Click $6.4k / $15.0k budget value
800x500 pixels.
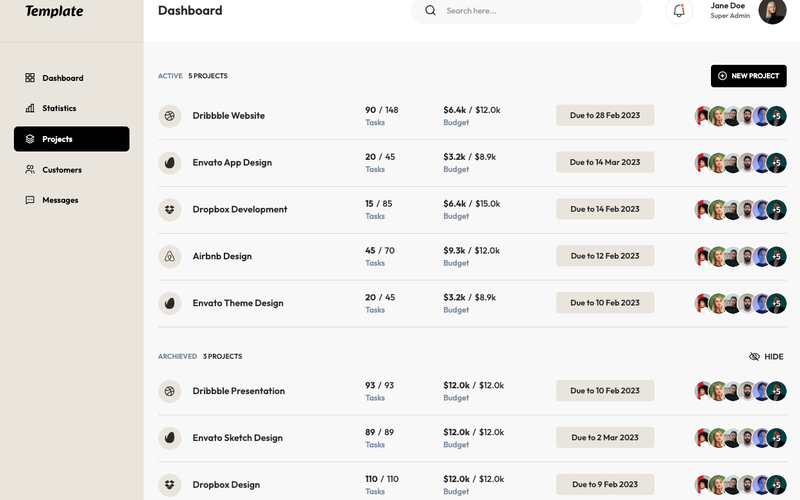coord(472,204)
